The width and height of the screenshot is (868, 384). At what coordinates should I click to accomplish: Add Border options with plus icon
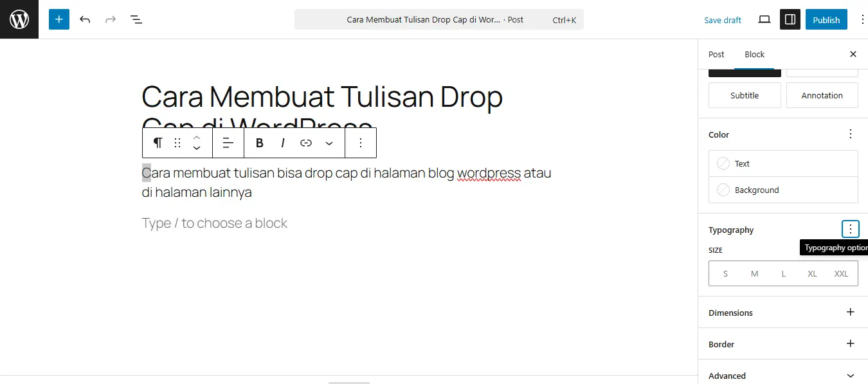[851, 343]
